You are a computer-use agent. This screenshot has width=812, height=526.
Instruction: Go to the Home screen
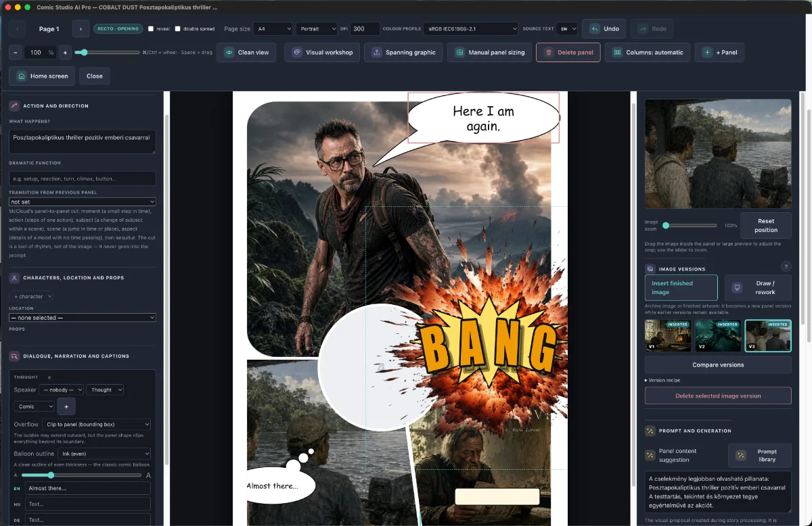click(42, 76)
